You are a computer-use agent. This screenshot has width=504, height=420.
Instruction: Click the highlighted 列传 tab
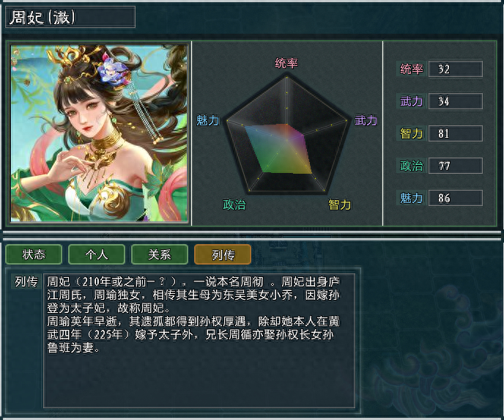(x=223, y=254)
